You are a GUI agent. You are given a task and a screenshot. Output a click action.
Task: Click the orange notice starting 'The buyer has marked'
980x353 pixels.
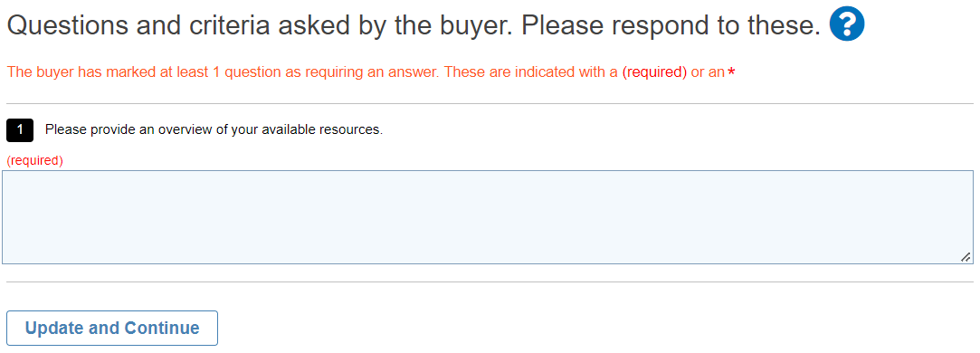[x=371, y=72]
